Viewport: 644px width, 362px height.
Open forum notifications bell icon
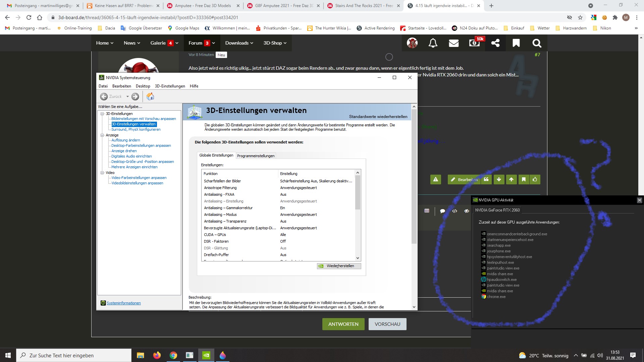(433, 43)
